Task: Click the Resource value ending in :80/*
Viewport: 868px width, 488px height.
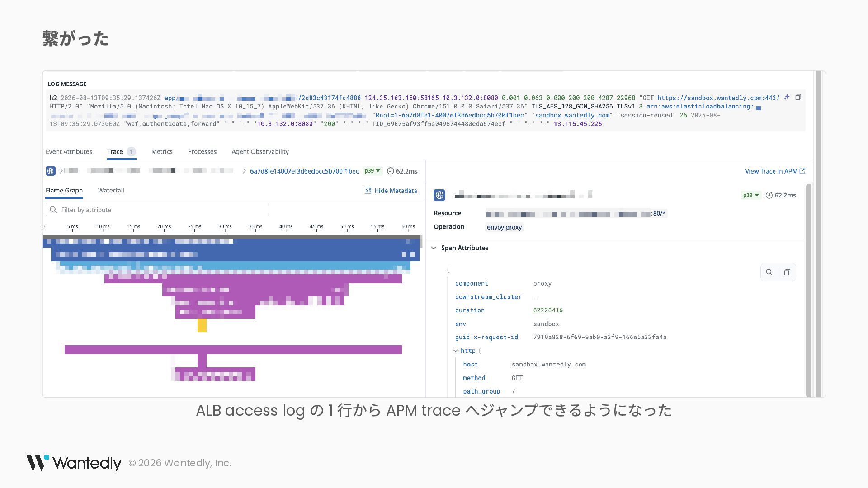Action: point(576,214)
